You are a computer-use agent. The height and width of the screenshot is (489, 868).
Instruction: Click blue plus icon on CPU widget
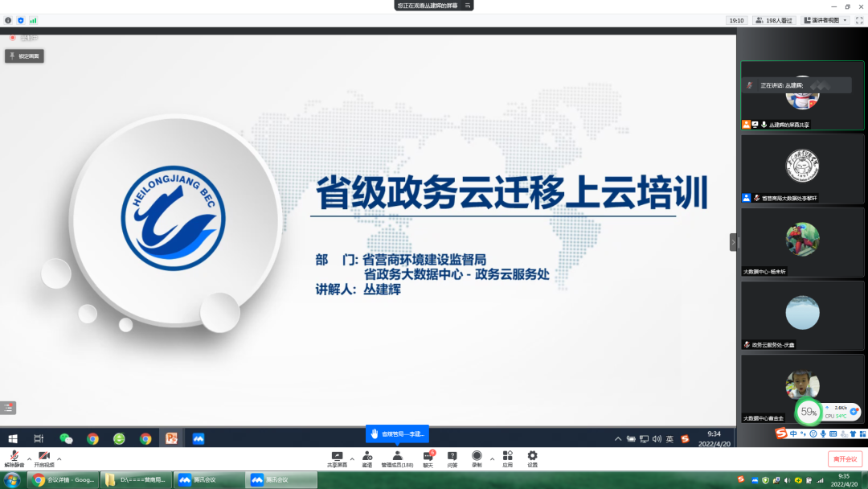tap(854, 411)
